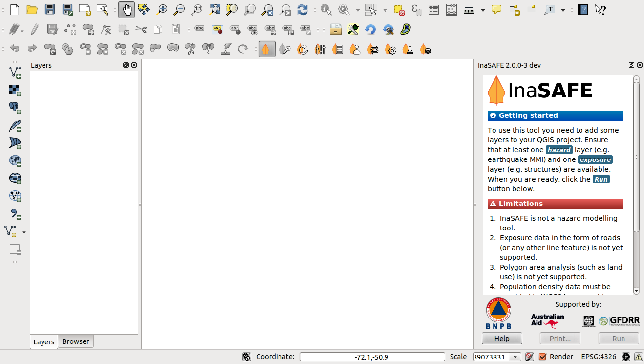Add a SpatiaLite layer feather icon

point(15,125)
